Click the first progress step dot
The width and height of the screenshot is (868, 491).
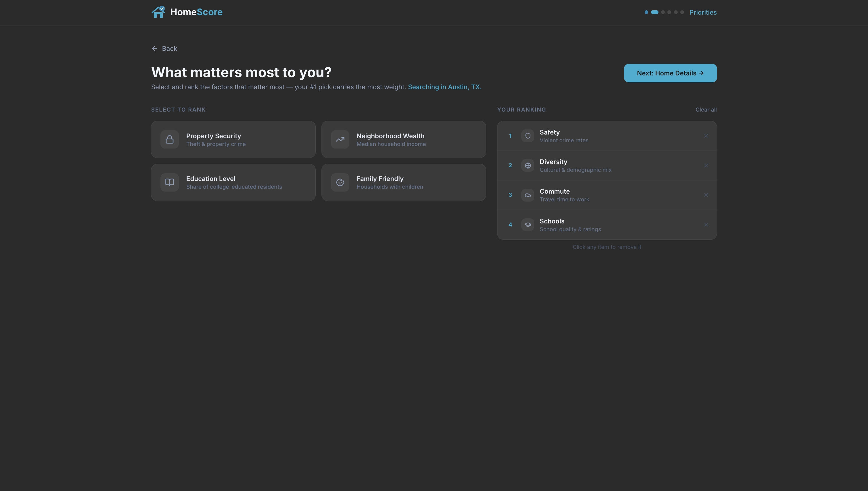point(646,12)
